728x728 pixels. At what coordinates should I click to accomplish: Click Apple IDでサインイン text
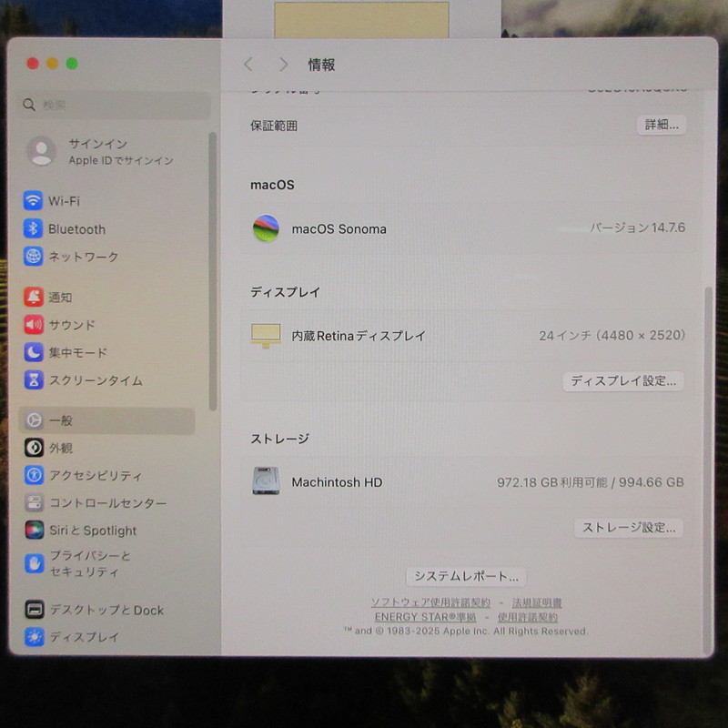[121, 161]
